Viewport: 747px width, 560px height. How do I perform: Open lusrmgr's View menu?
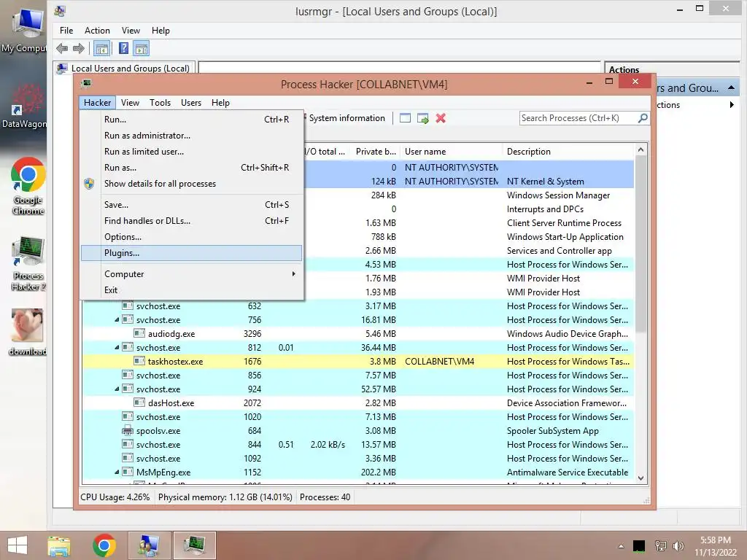point(131,31)
